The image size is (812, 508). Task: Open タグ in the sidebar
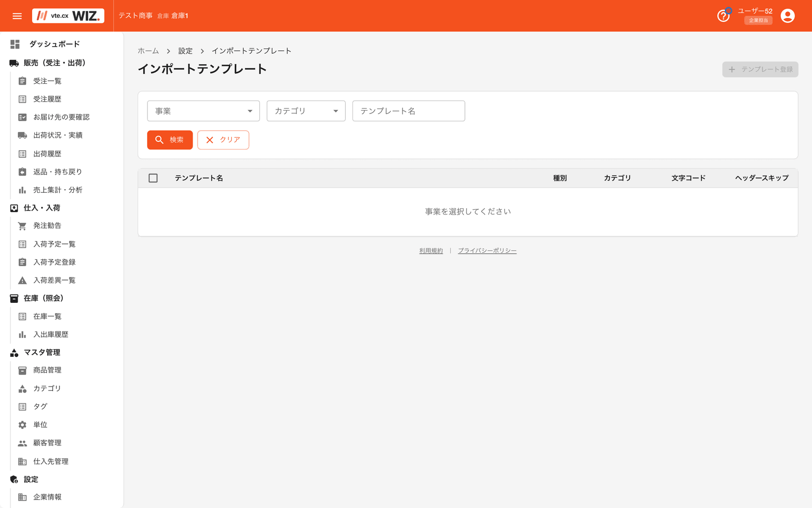click(40, 406)
